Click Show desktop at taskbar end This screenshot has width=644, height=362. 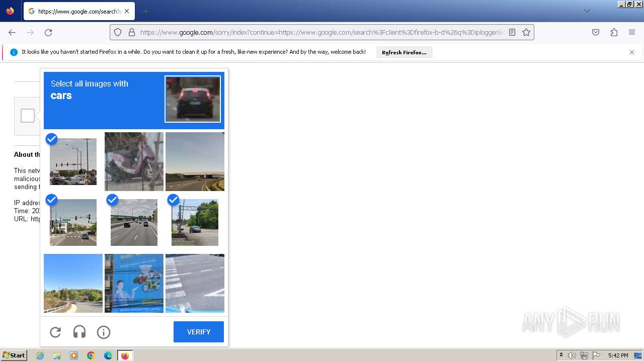[x=638, y=355]
